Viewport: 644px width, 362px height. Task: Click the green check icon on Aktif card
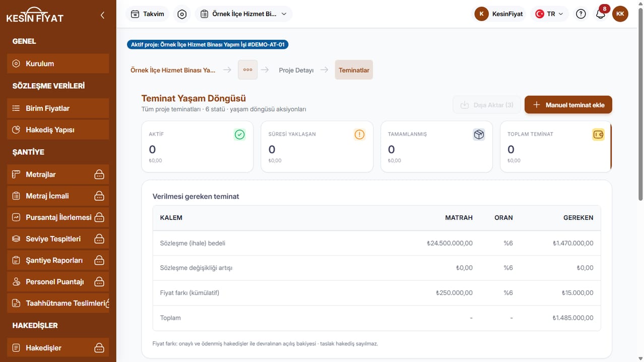pyautogui.click(x=240, y=135)
